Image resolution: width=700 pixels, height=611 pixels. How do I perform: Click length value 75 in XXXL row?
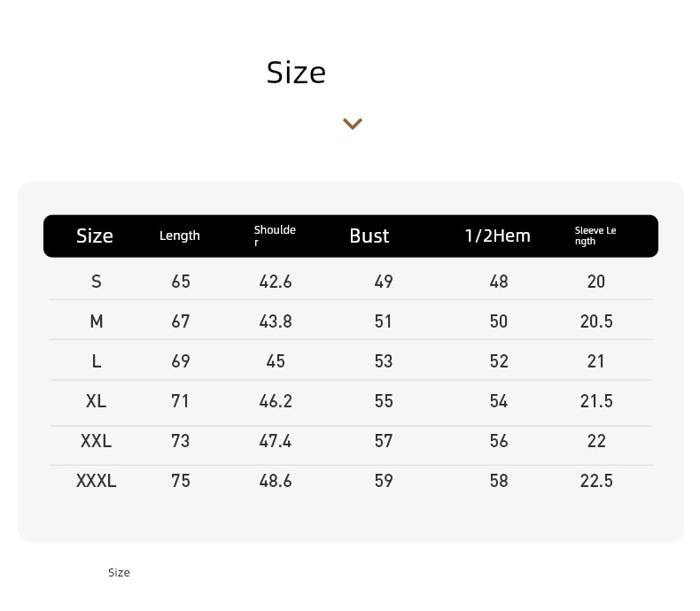pyautogui.click(x=181, y=480)
